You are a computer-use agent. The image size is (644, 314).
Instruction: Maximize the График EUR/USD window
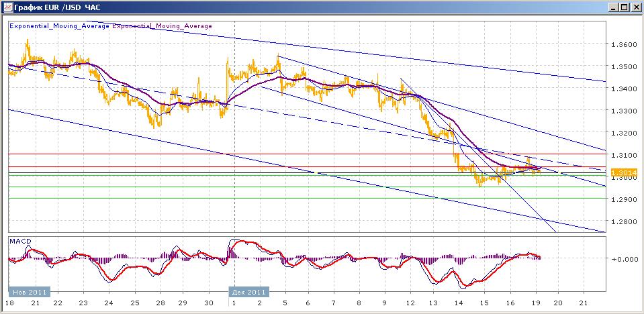[x=625, y=7]
